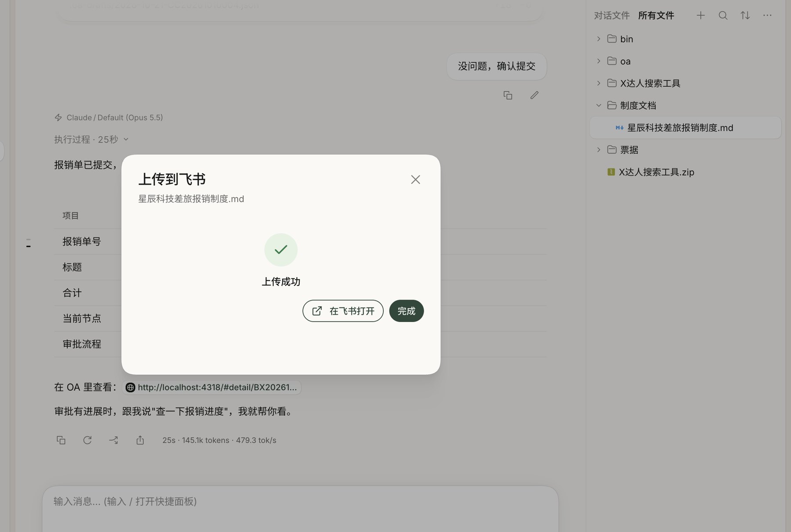Expand the oa folder chevron
791x532 pixels.
click(599, 61)
